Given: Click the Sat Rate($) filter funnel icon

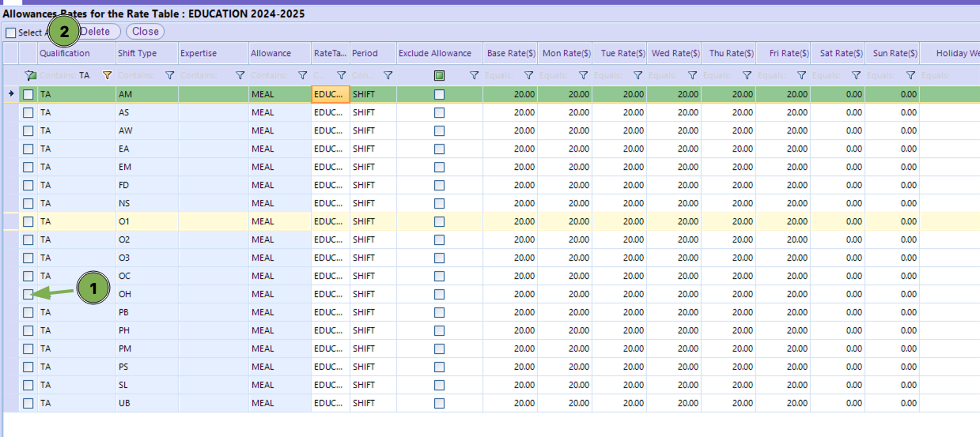Looking at the screenshot, I should (x=856, y=76).
